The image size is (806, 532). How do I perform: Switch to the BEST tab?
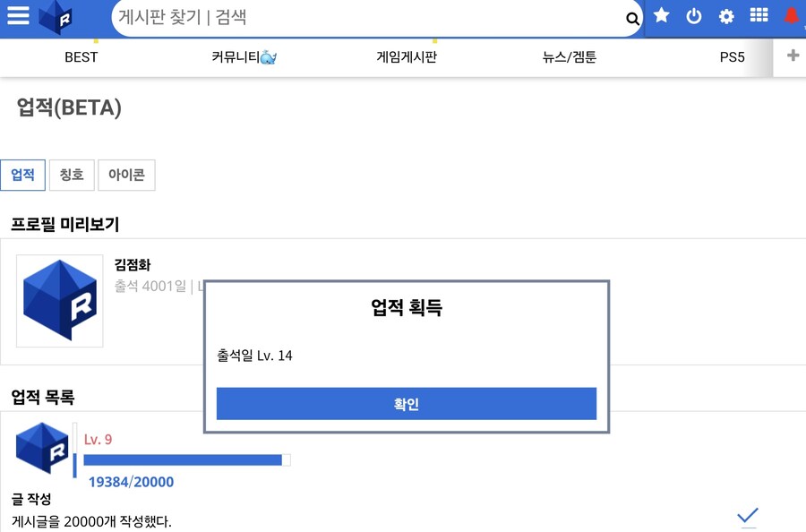(x=81, y=57)
